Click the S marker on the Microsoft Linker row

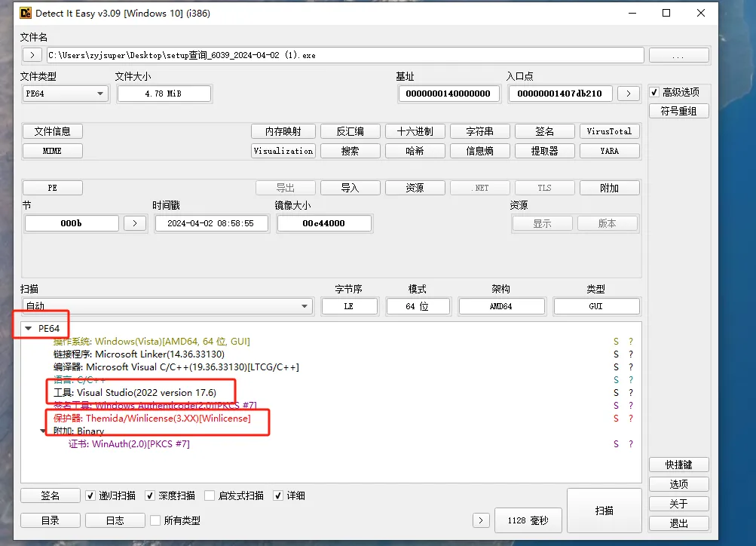point(616,354)
